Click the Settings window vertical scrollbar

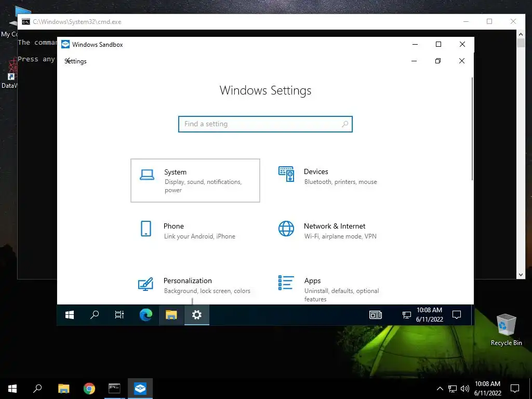pyautogui.click(x=472, y=129)
